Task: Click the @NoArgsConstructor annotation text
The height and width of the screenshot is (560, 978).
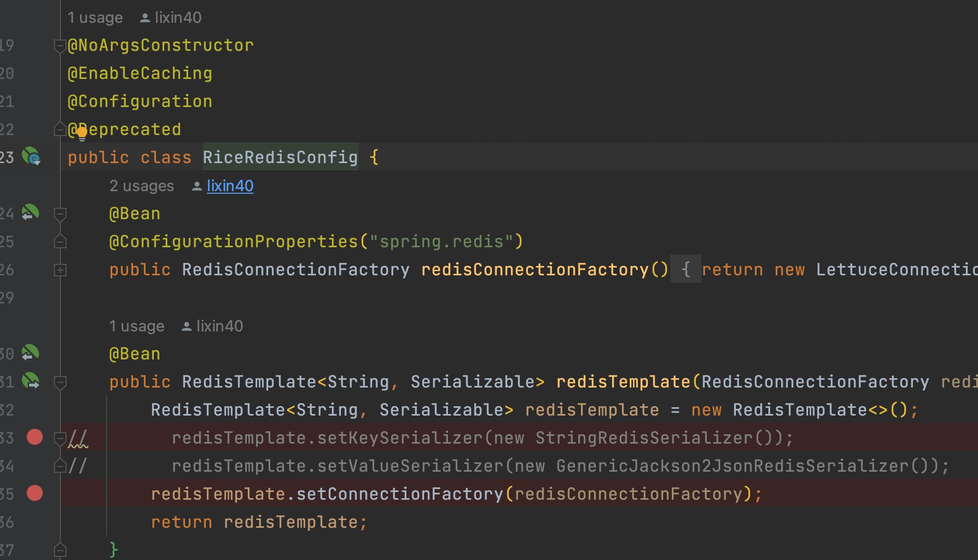Action: (161, 45)
